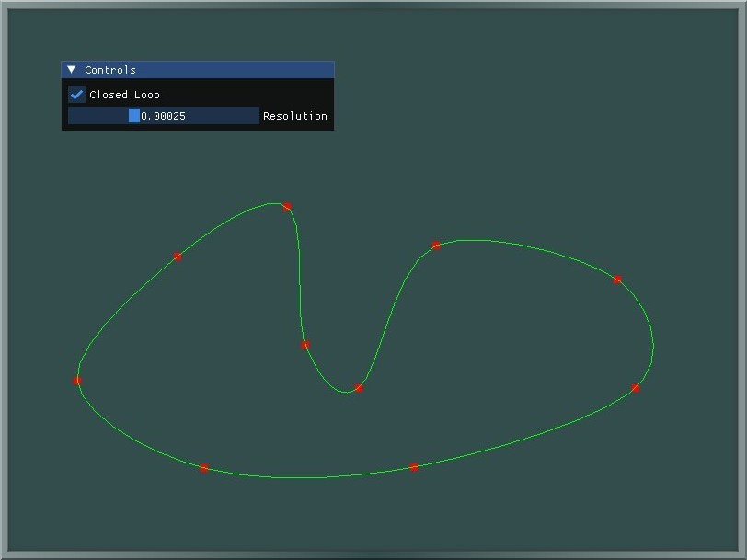
Task: Collapse the Controls panel triangle
Action: [72, 70]
